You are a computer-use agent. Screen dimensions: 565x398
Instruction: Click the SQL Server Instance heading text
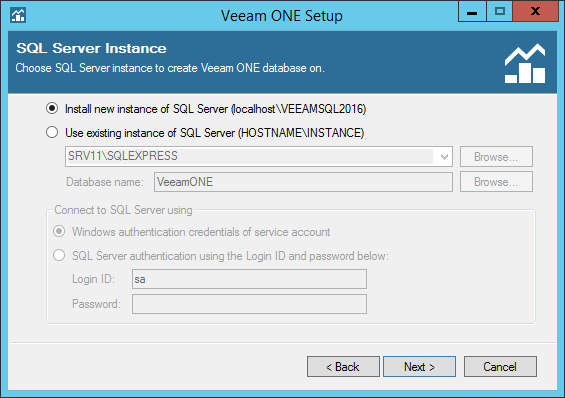[92, 48]
